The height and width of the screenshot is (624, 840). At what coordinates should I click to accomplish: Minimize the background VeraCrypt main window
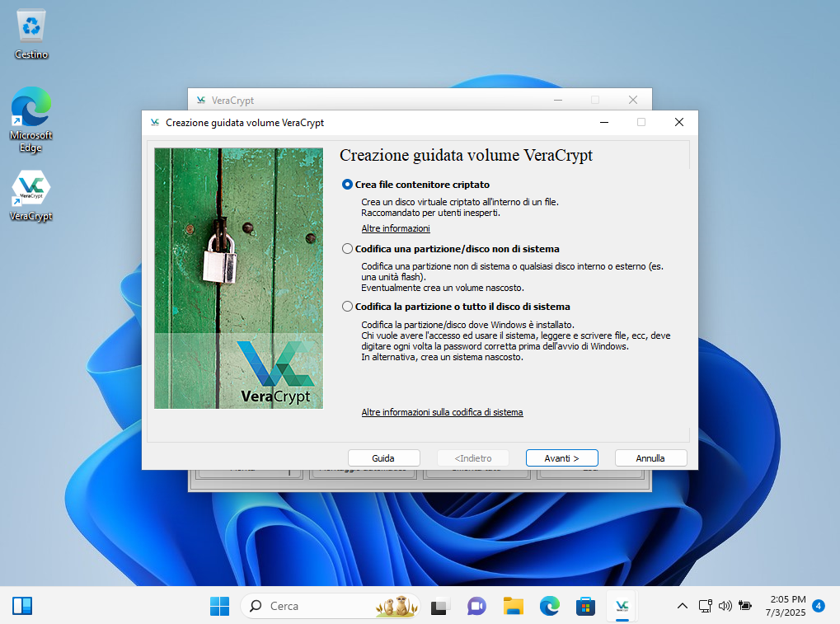coord(558,100)
